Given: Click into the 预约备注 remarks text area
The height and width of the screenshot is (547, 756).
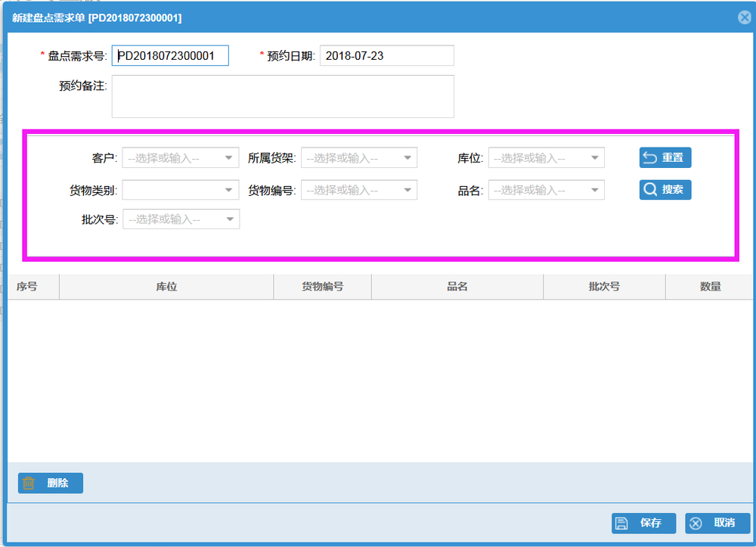Looking at the screenshot, I should click(283, 96).
